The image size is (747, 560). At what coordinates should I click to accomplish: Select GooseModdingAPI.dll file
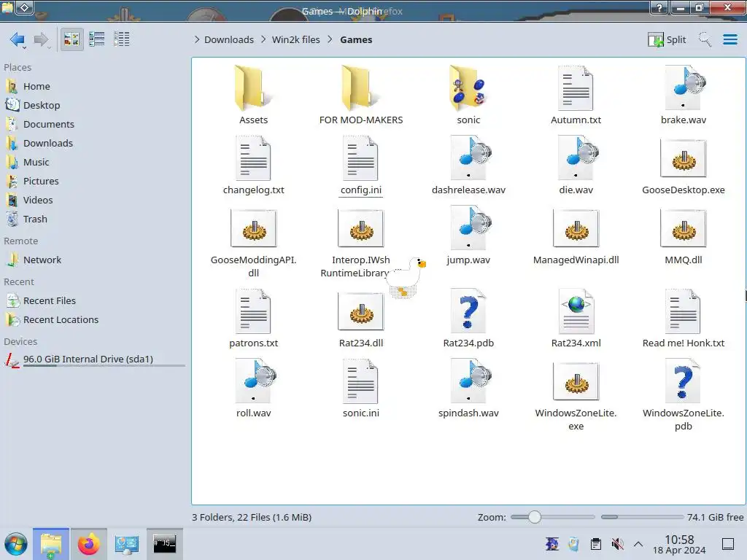pos(253,242)
